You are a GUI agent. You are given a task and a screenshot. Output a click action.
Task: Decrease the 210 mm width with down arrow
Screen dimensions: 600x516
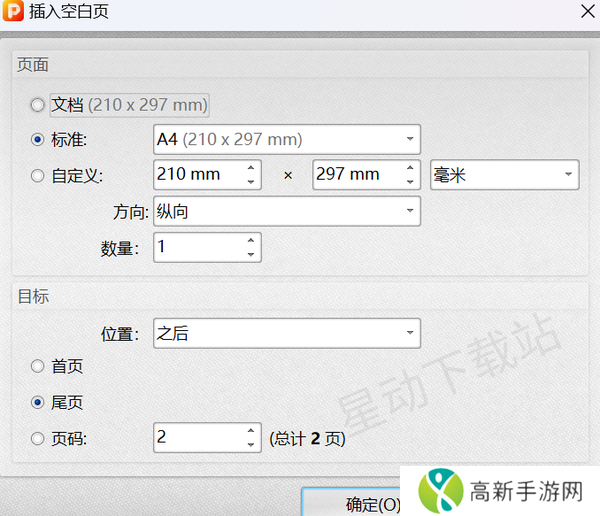tap(251, 182)
